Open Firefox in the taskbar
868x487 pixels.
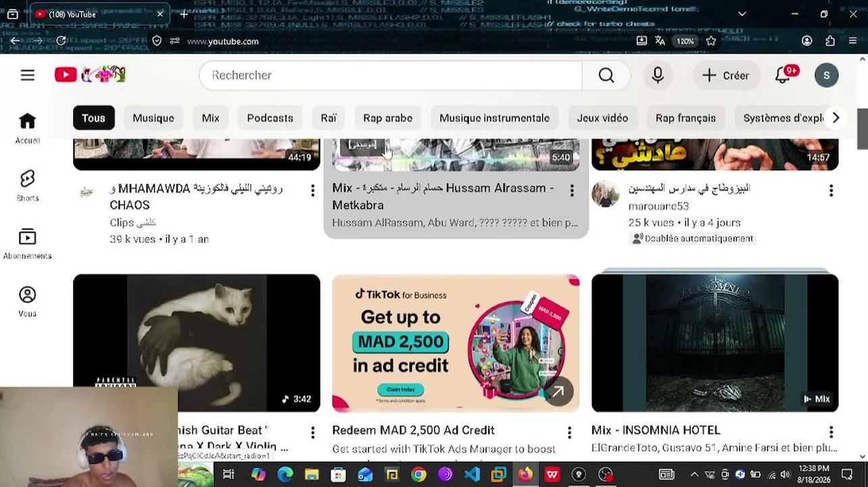(525, 474)
